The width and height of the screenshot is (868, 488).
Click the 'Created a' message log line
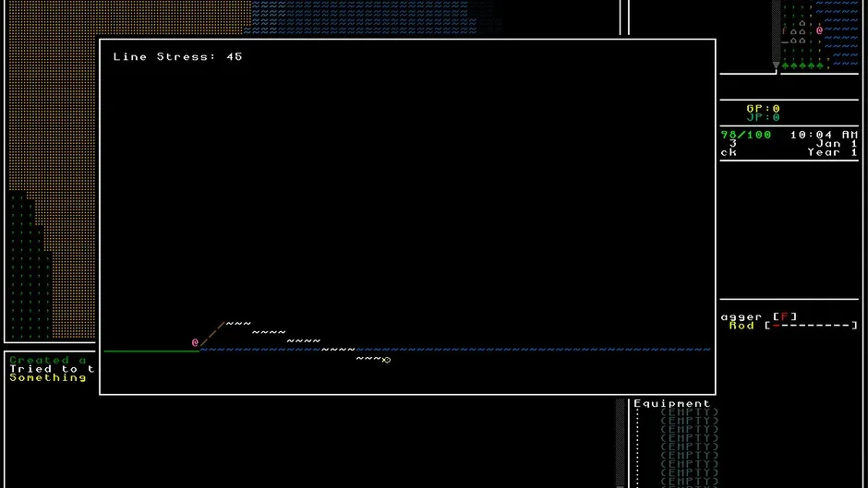48,360
